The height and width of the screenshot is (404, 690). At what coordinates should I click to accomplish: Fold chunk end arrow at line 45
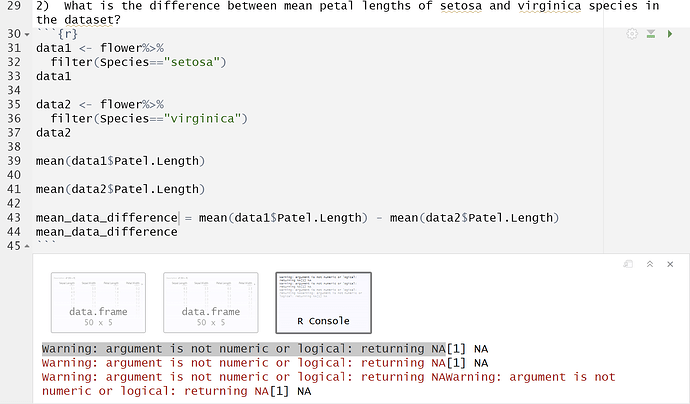[x=27, y=246]
